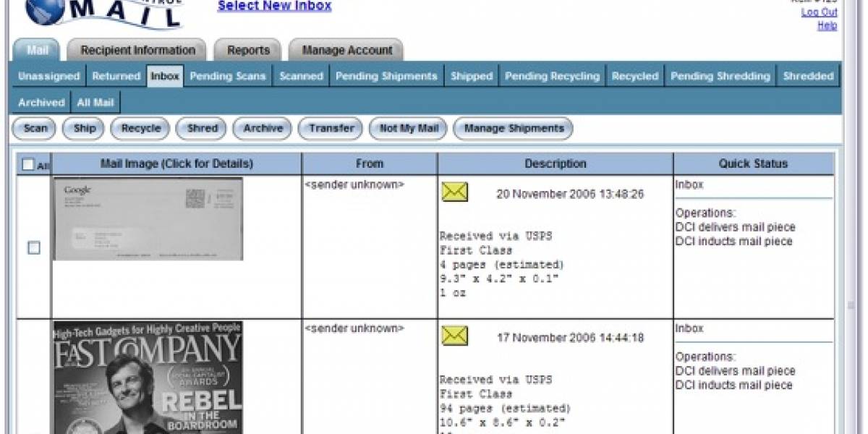Open the Pending Shipments folder
Image resolution: width=868 pixels, height=434 pixels.
tap(386, 76)
